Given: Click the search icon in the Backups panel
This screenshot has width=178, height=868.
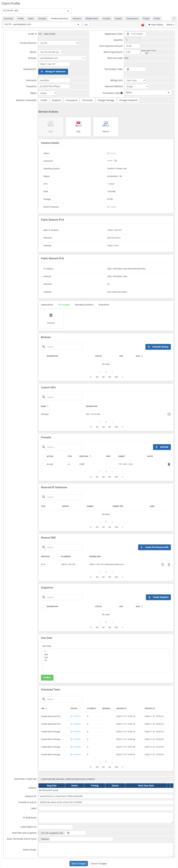Looking at the screenshot, I should coord(44,347).
